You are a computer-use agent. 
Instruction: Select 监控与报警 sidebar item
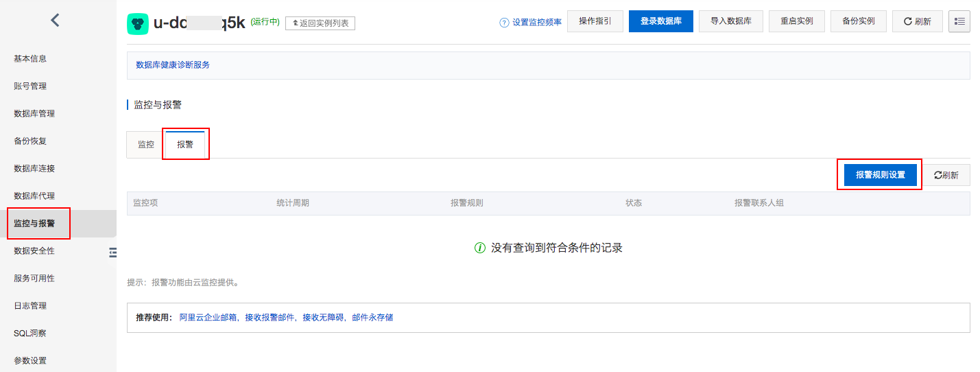tap(34, 224)
